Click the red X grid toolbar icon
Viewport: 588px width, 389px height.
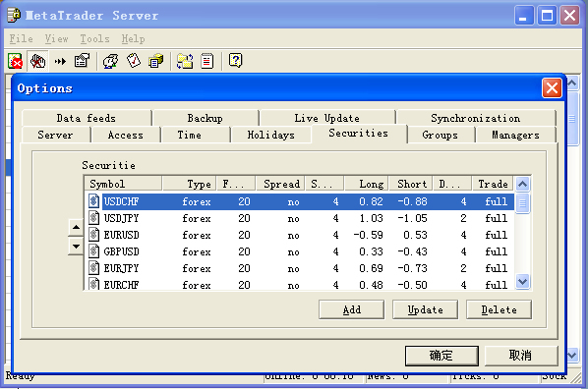16,61
